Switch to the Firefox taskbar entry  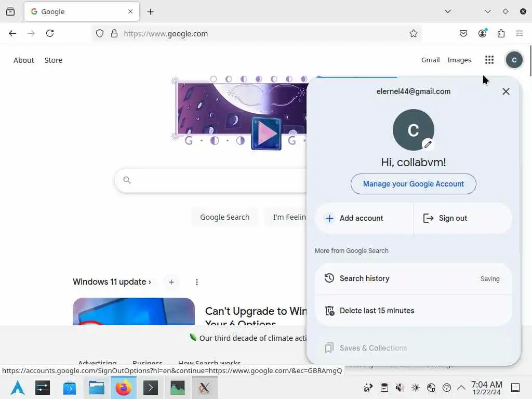pyautogui.click(x=124, y=388)
